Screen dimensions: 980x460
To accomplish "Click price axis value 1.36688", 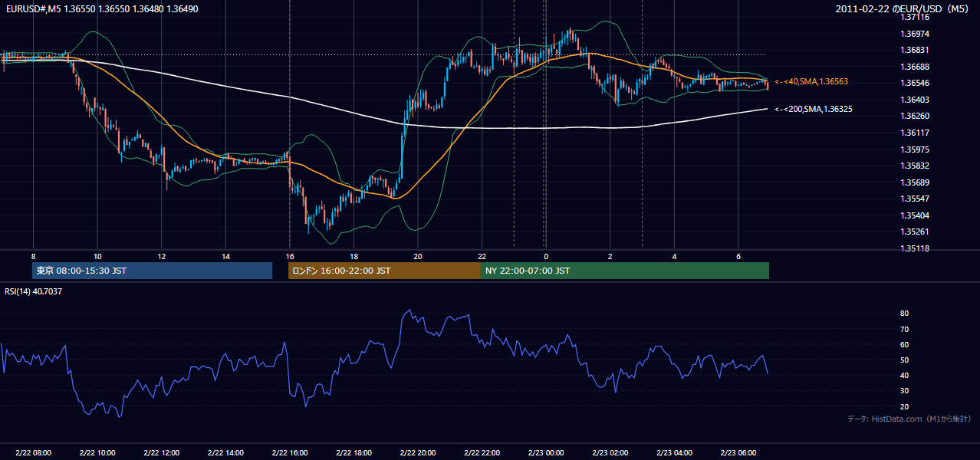I will pyautogui.click(x=916, y=67).
